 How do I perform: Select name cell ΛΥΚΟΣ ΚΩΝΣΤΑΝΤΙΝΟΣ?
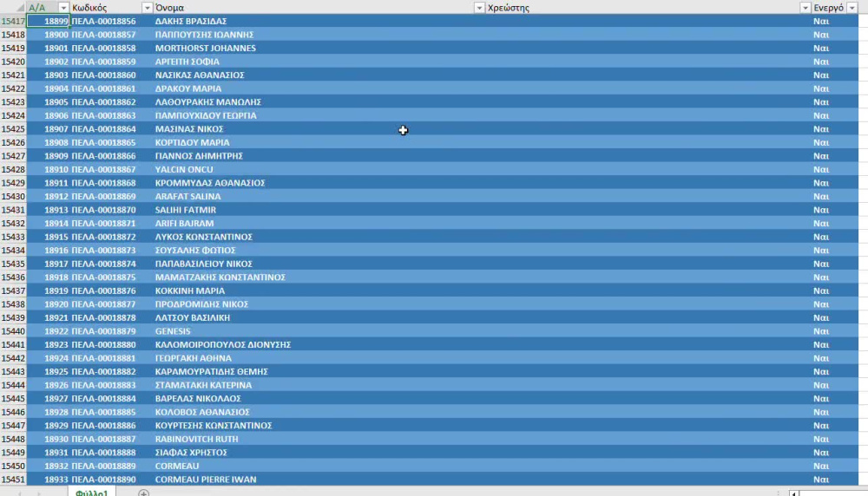pos(319,237)
